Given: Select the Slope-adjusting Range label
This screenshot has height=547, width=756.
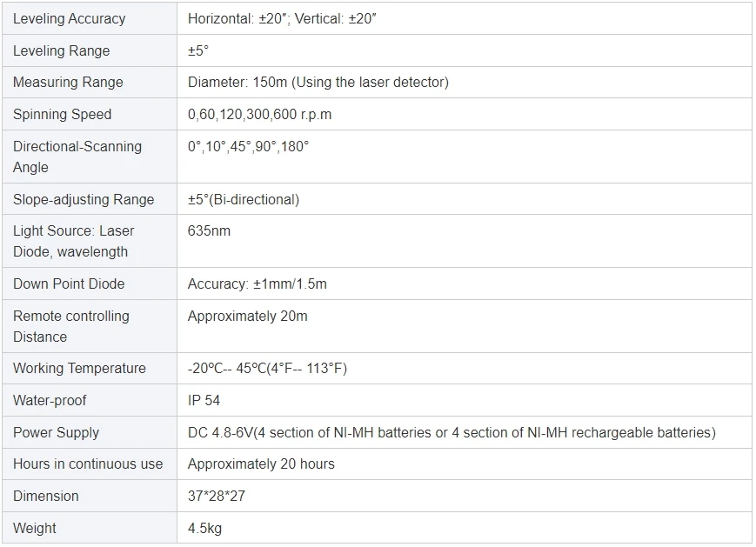Looking at the screenshot, I should click(84, 199).
